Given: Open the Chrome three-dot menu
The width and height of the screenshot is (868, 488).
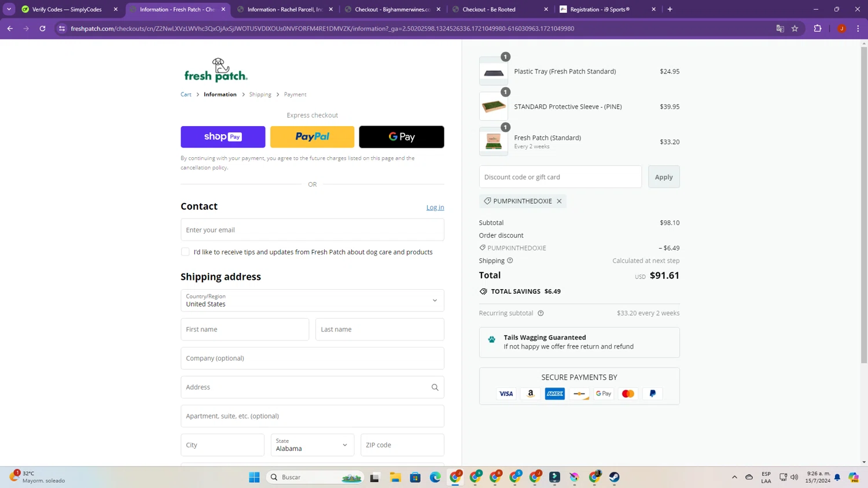Looking at the screenshot, I should pyautogui.click(x=858, y=28).
